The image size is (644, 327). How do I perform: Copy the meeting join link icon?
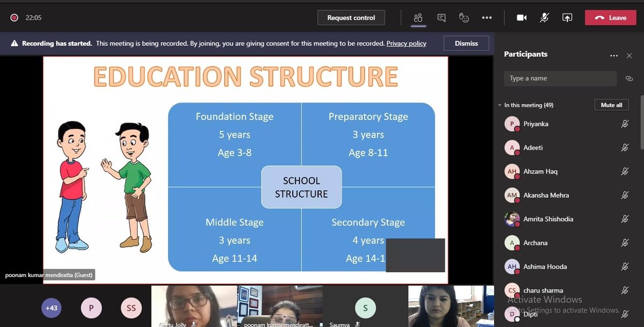point(629,78)
